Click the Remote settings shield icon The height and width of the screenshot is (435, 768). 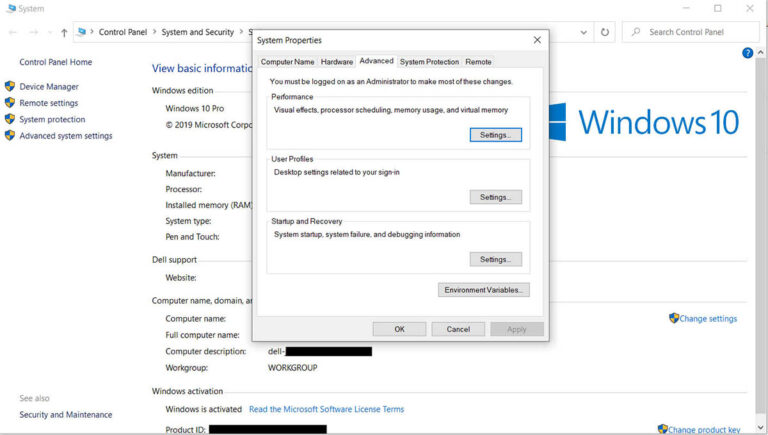pos(10,103)
